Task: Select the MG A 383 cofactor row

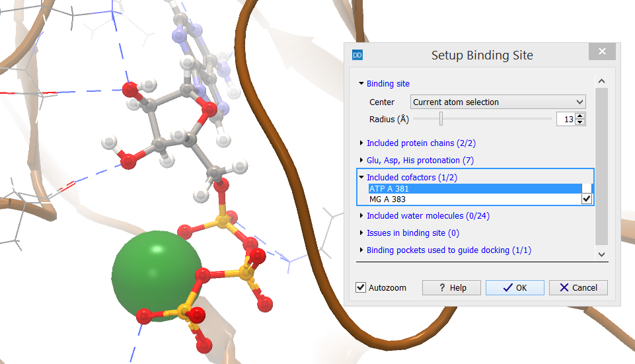Action: (474, 200)
